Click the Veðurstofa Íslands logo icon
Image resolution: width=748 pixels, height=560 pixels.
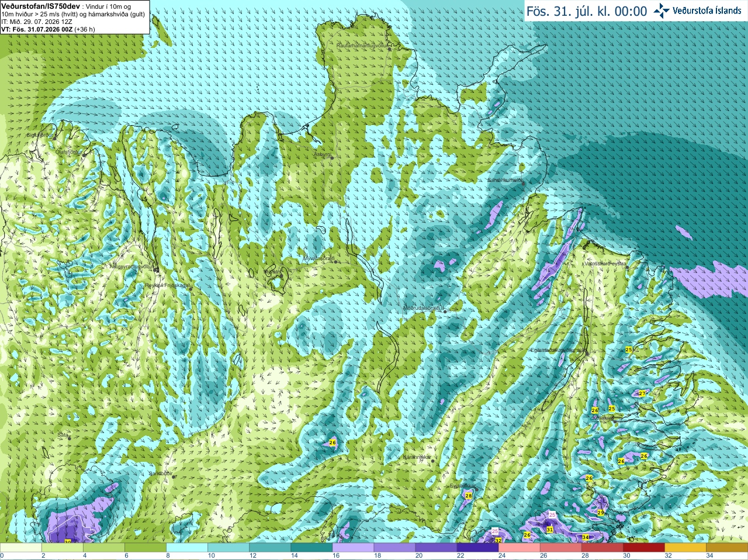tap(662, 11)
